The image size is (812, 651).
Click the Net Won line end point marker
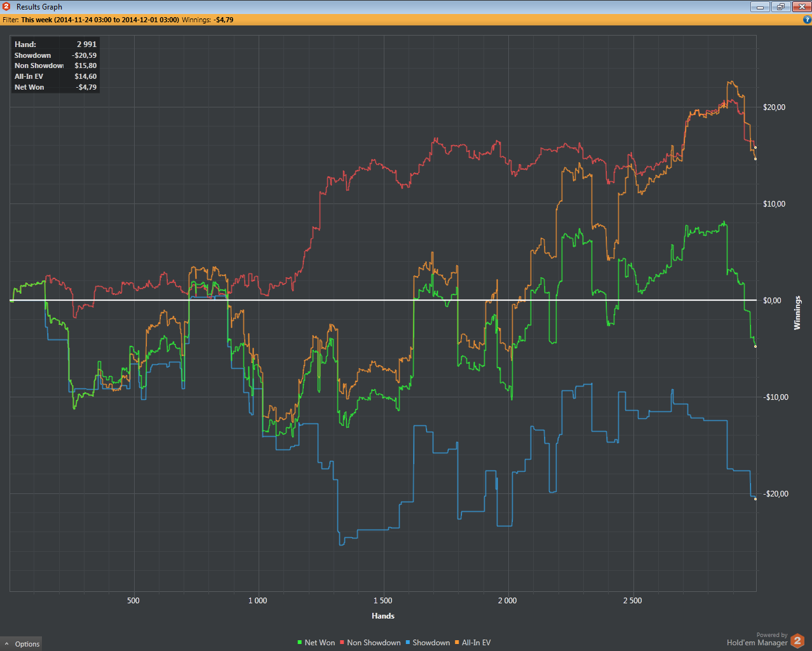point(755,346)
